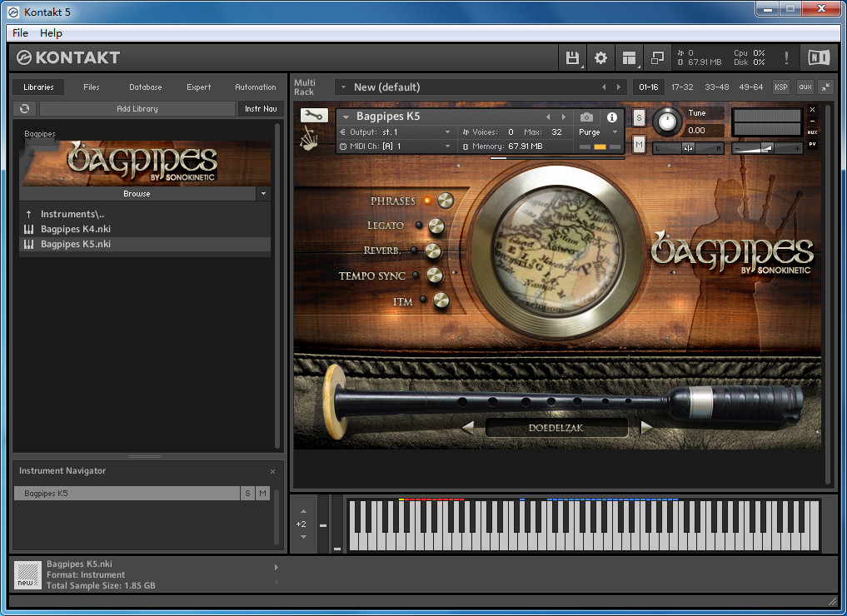The width and height of the screenshot is (847, 616).
Task: Take a snapshot with the camera icon
Action: [586, 117]
